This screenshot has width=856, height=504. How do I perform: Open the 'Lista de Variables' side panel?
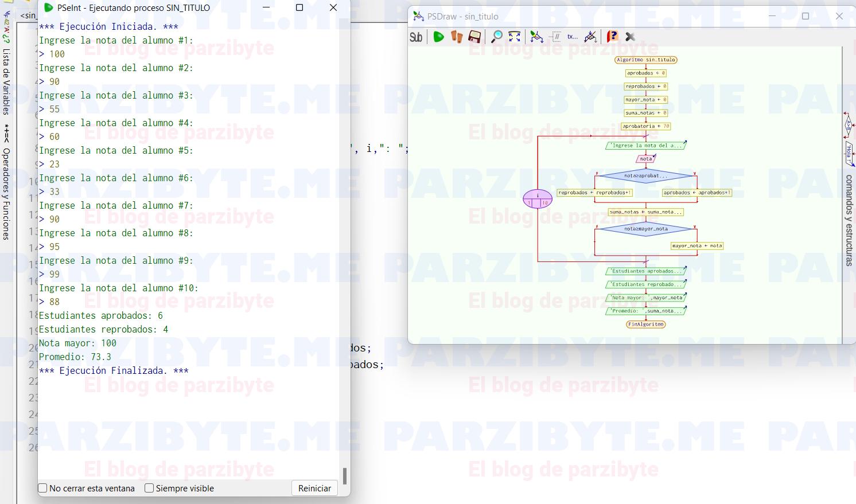click(x=6, y=81)
